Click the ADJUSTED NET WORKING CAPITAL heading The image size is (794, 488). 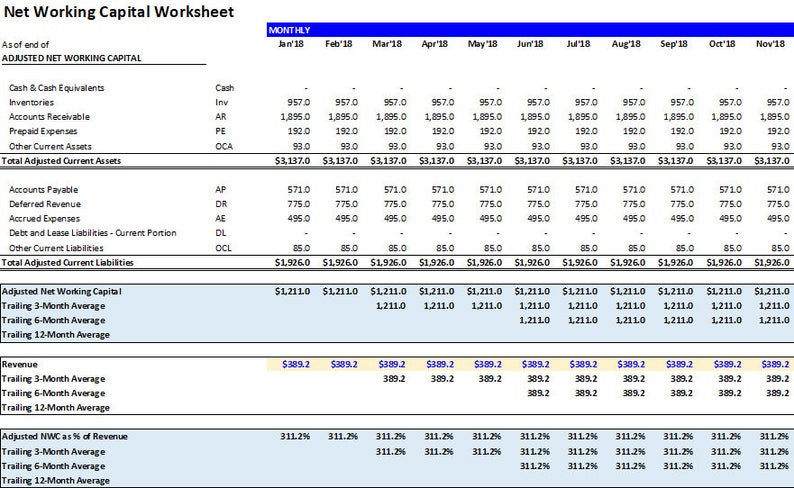pyautogui.click(x=71, y=58)
